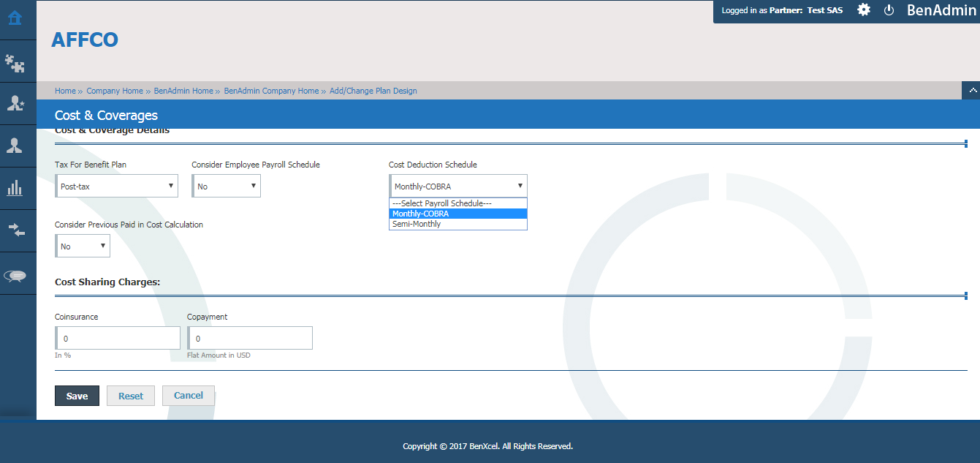Click the Cancel button
This screenshot has height=463, width=980.
(188, 395)
